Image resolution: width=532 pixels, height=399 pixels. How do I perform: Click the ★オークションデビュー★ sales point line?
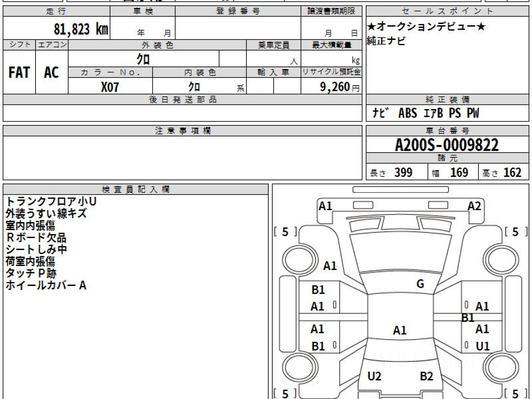[x=426, y=27]
